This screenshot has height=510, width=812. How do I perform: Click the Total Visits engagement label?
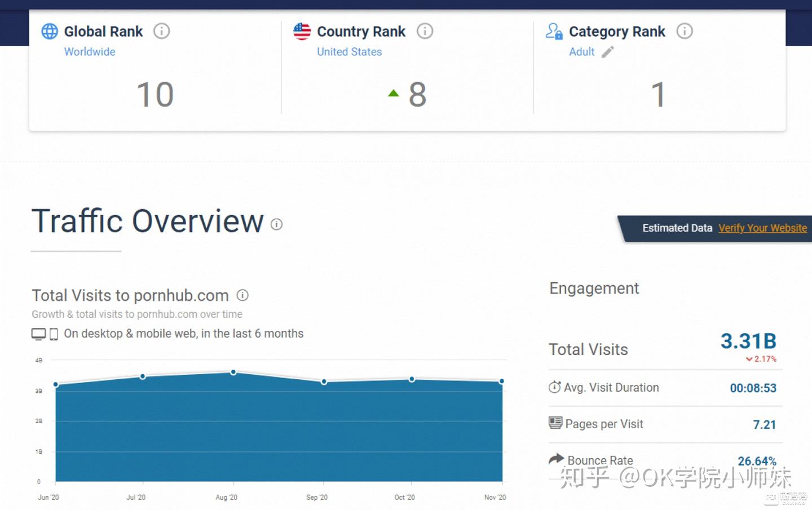(x=588, y=349)
